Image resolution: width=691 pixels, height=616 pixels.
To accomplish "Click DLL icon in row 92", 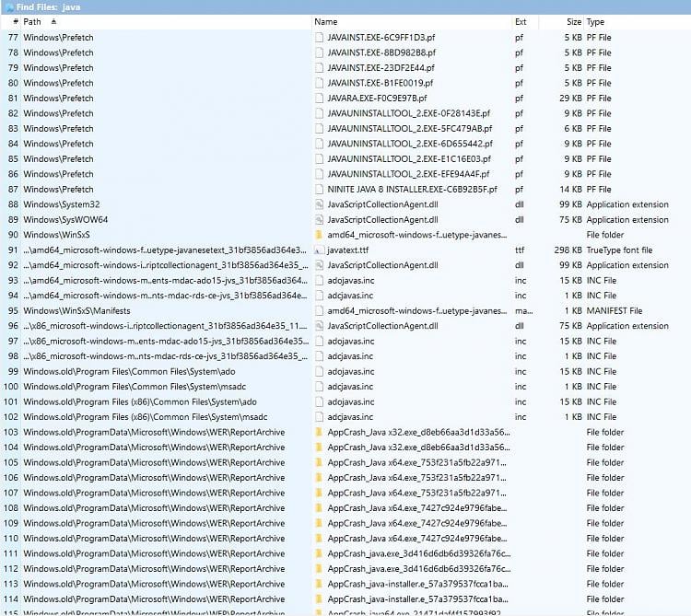I will 319,265.
